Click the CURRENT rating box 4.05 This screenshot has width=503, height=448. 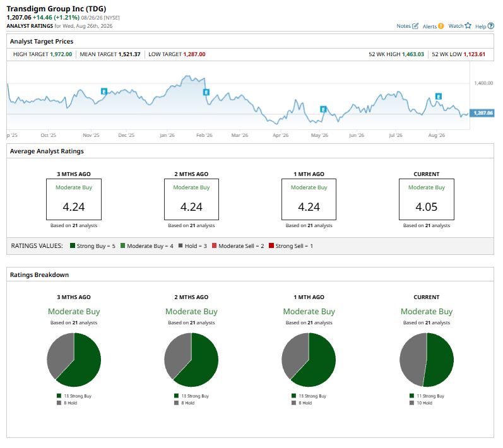(x=427, y=199)
